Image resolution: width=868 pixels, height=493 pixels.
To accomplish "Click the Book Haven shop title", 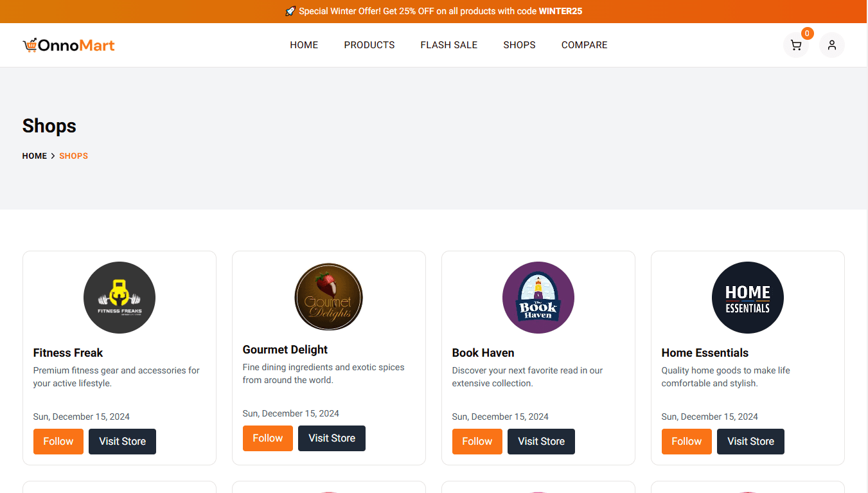I will (x=483, y=353).
